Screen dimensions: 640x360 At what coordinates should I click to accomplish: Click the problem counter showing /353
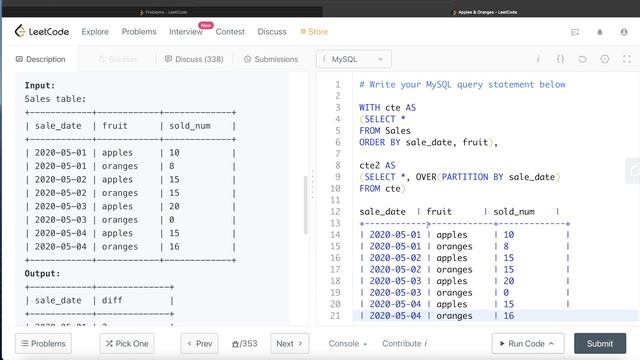tap(244, 344)
